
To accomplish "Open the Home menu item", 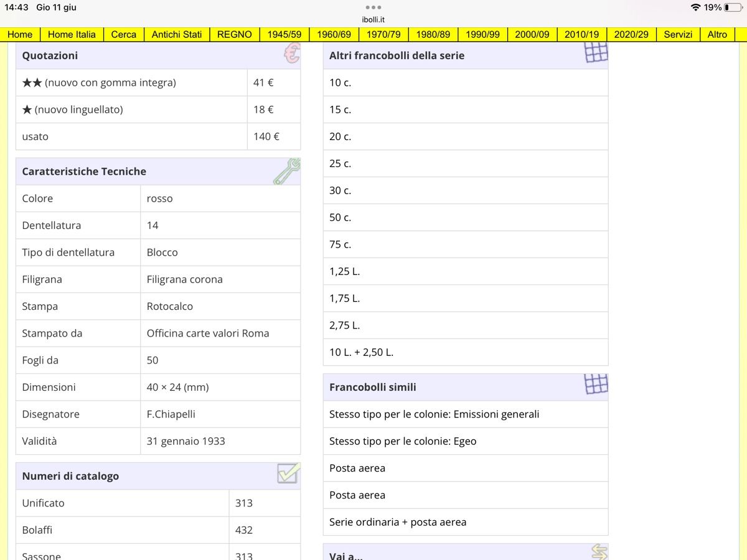I will (x=20, y=34).
